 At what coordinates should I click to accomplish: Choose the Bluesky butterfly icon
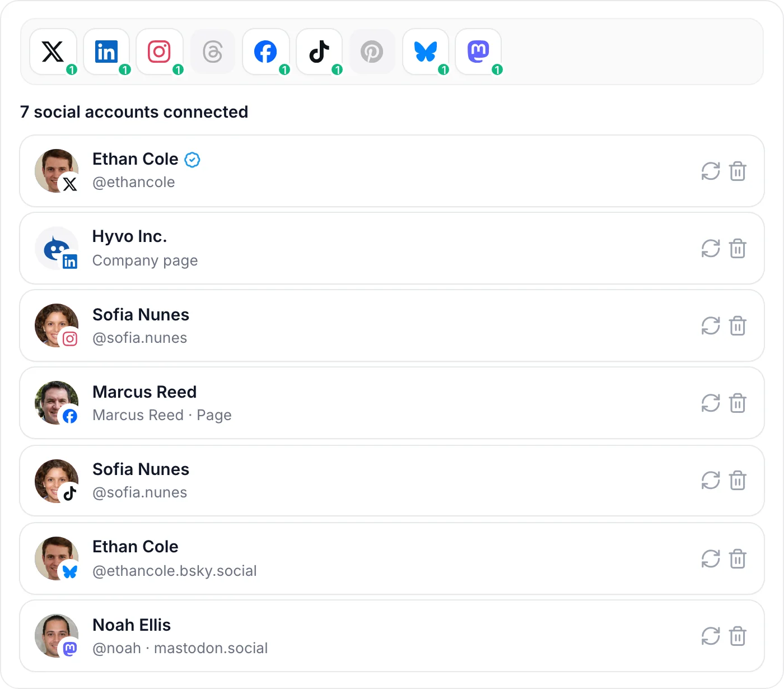point(426,52)
